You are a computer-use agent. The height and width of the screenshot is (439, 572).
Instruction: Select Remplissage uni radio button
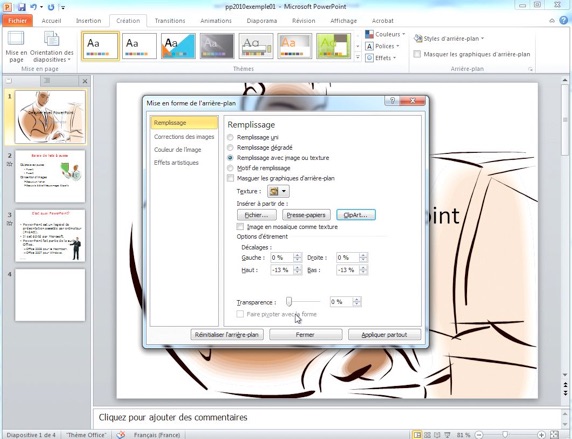coord(230,138)
